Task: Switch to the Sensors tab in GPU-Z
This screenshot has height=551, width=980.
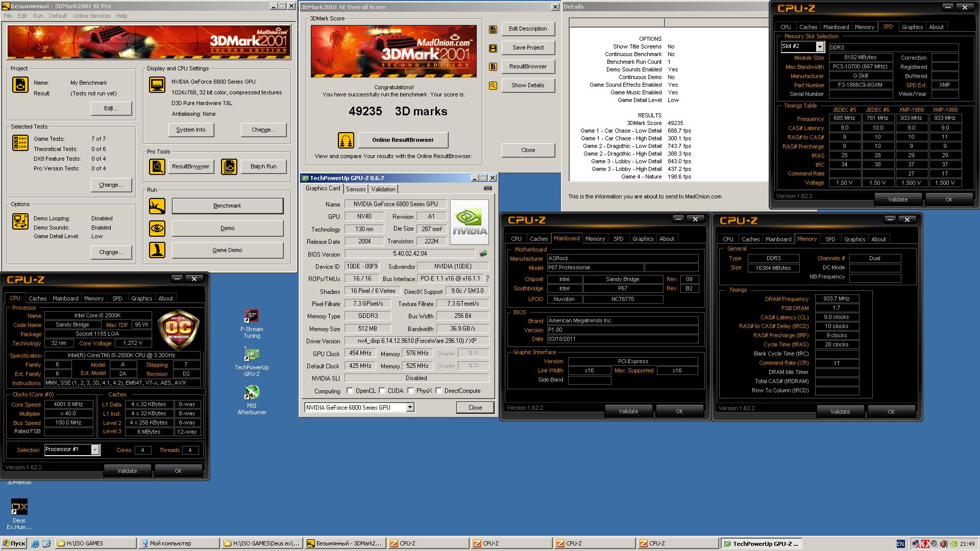Action: coord(356,189)
